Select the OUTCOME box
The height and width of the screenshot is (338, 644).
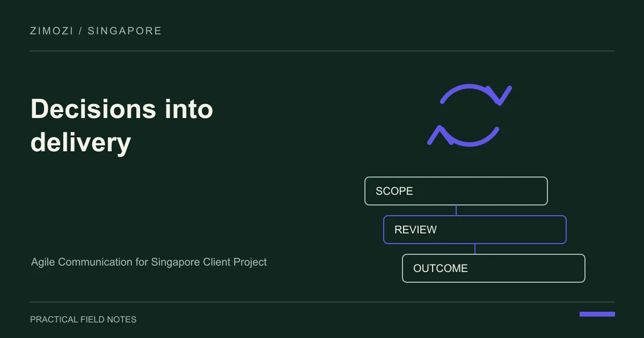[494, 268]
